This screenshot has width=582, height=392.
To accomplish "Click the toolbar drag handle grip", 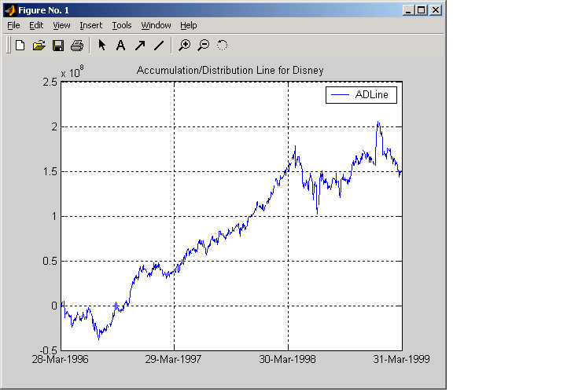I will [8, 46].
